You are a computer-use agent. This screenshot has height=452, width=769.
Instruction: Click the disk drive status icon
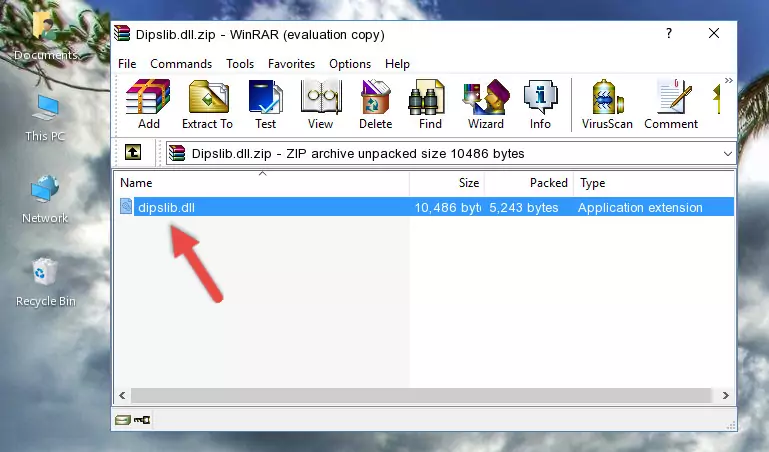123,420
